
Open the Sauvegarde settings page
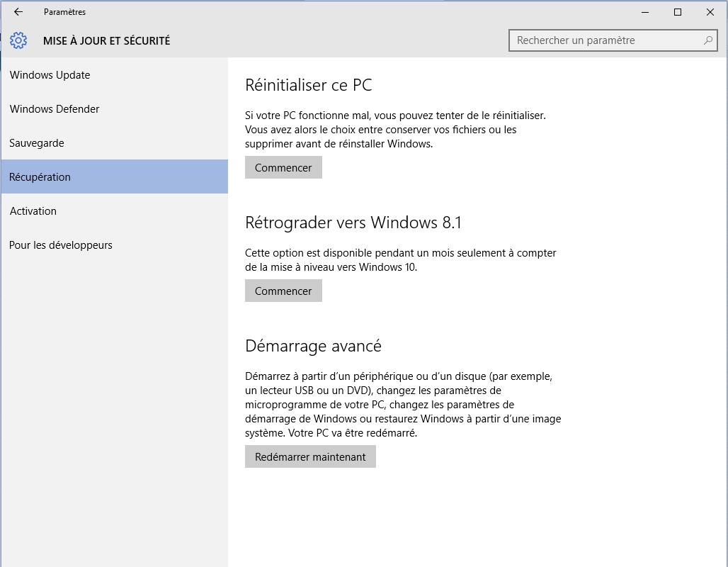point(114,142)
